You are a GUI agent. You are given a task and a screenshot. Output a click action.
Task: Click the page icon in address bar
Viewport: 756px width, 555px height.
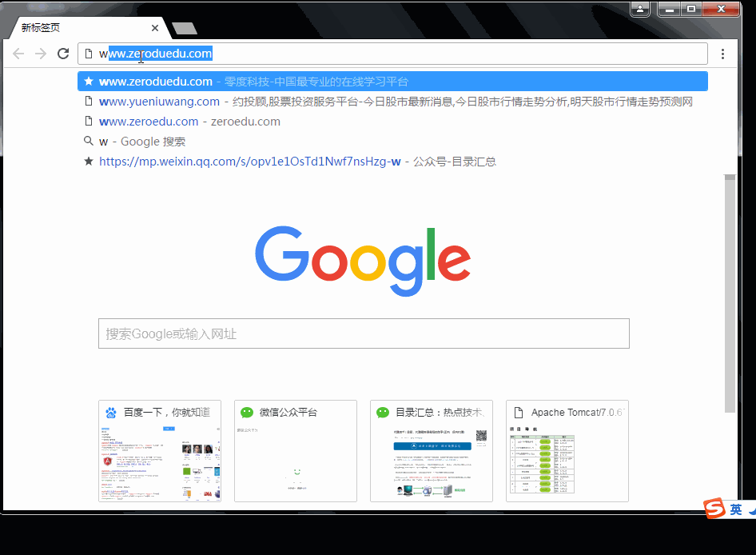pyautogui.click(x=89, y=54)
